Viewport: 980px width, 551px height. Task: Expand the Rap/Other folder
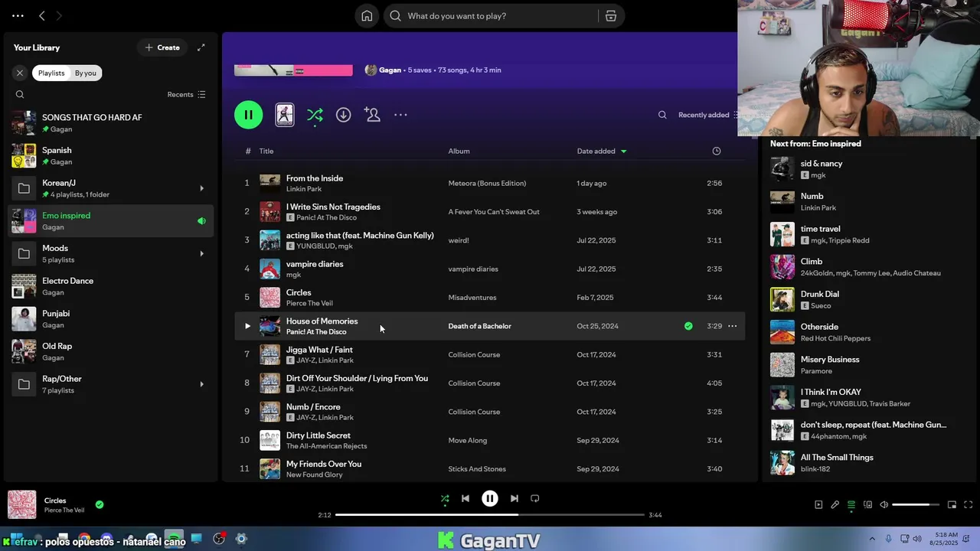pyautogui.click(x=201, y=384)
